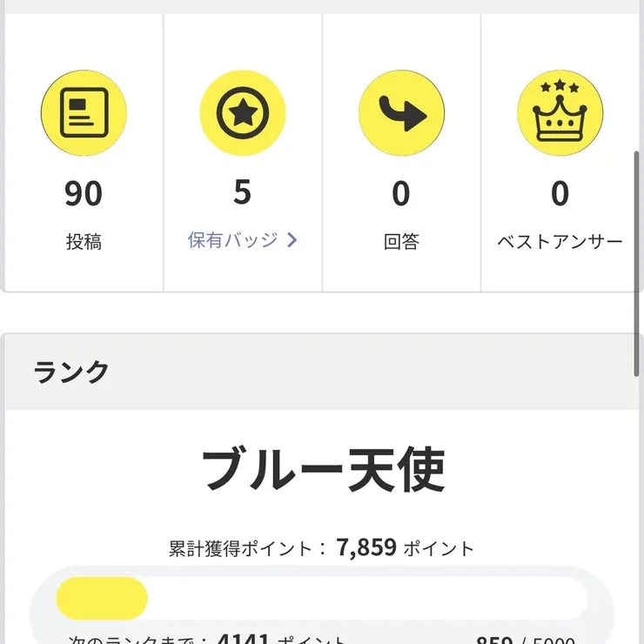This screenshot has height=644, width=644.
Task: Tap the 回答 label
Action: click(401, 242)
